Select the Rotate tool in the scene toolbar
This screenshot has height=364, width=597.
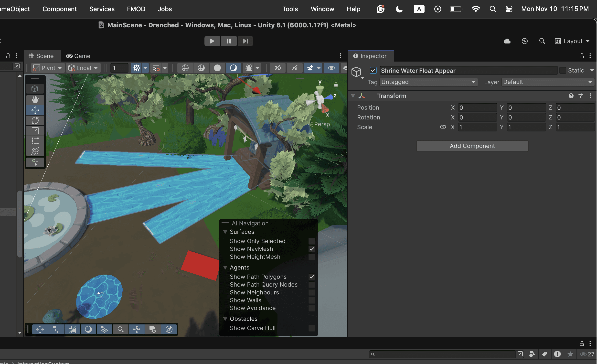35,120
